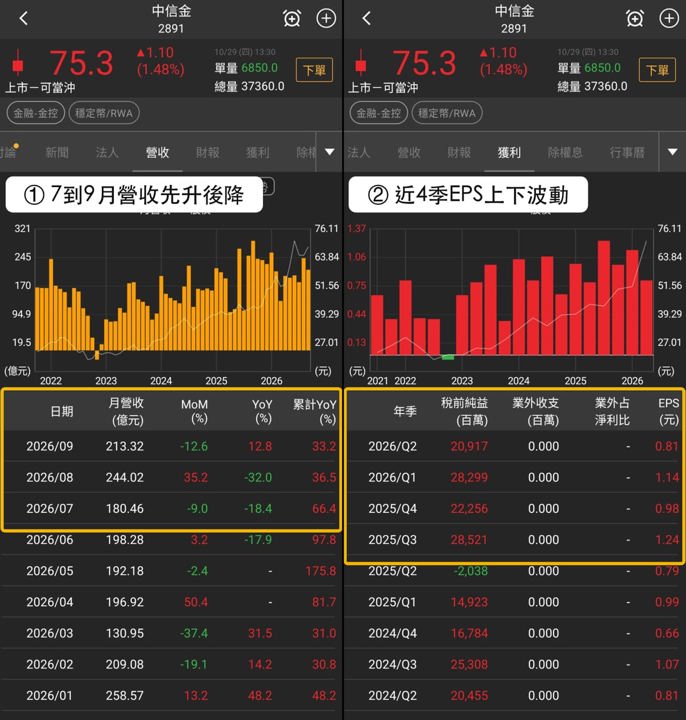Switch to 除權息 tab in right panel
The width and height of the screenshot is (686, 720).
pos(565,152)
